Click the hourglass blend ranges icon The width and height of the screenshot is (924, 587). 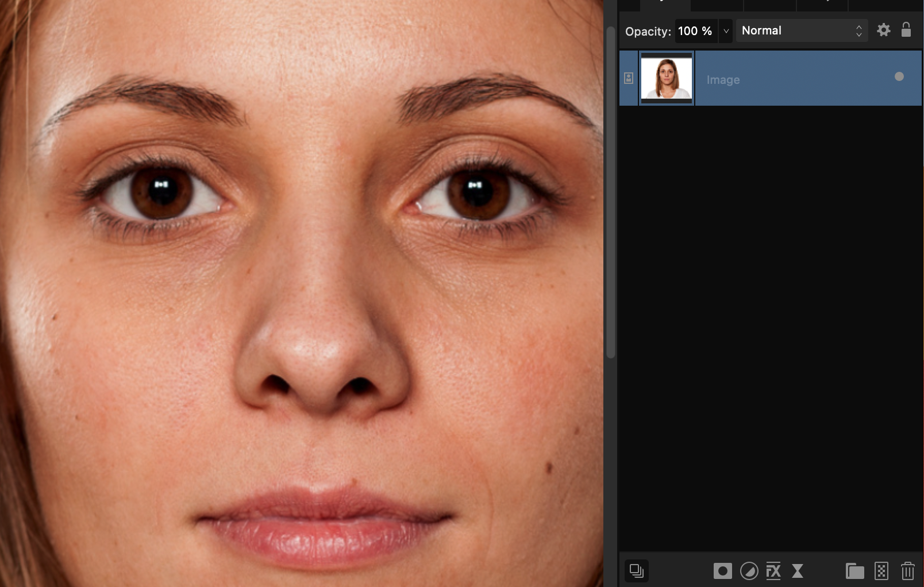coord(798,571)
